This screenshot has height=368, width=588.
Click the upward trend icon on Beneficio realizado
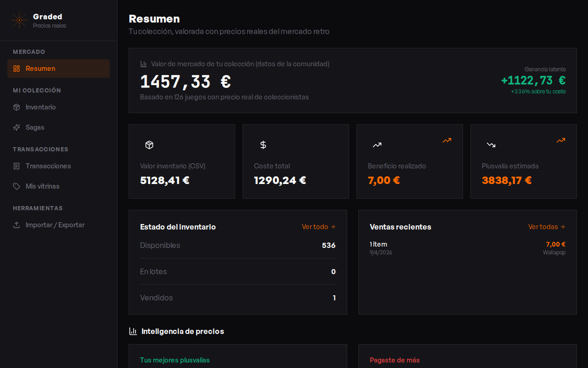pyautogui.click(x=377, y=144)
